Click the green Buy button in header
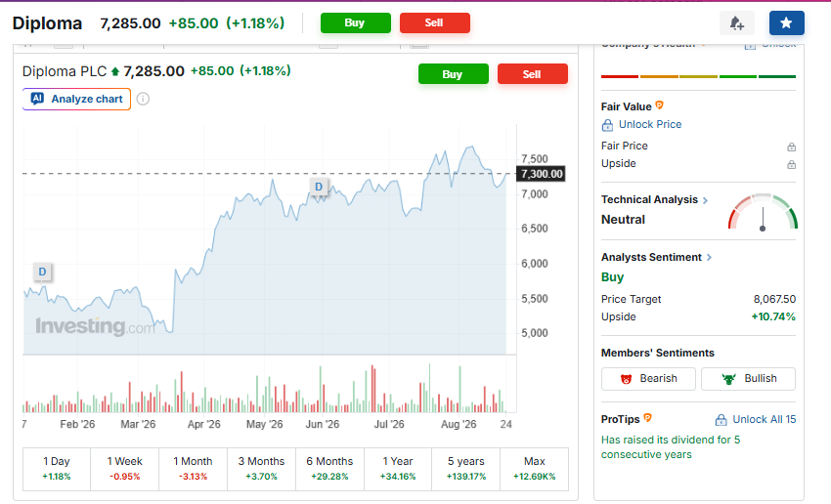This screenshot has height=504, width=831. (x=355, y=22)
